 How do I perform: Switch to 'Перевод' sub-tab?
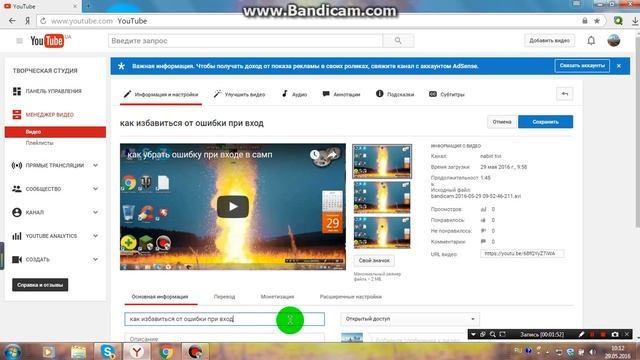coord(224,297)
